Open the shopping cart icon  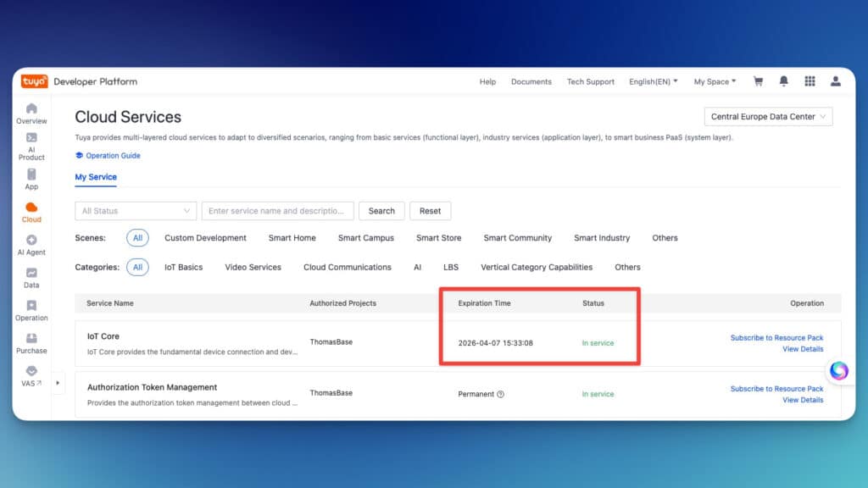(x=758, y=81)
